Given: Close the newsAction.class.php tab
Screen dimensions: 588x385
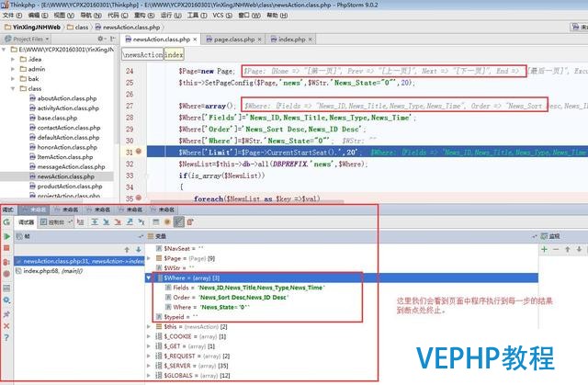Looking at the screenshot, I should click(x=195, y=40).
